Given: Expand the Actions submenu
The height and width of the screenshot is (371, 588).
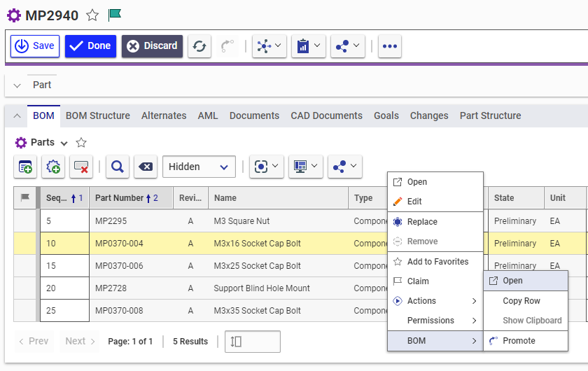Looking at the screenshot, I should [435, 301].
